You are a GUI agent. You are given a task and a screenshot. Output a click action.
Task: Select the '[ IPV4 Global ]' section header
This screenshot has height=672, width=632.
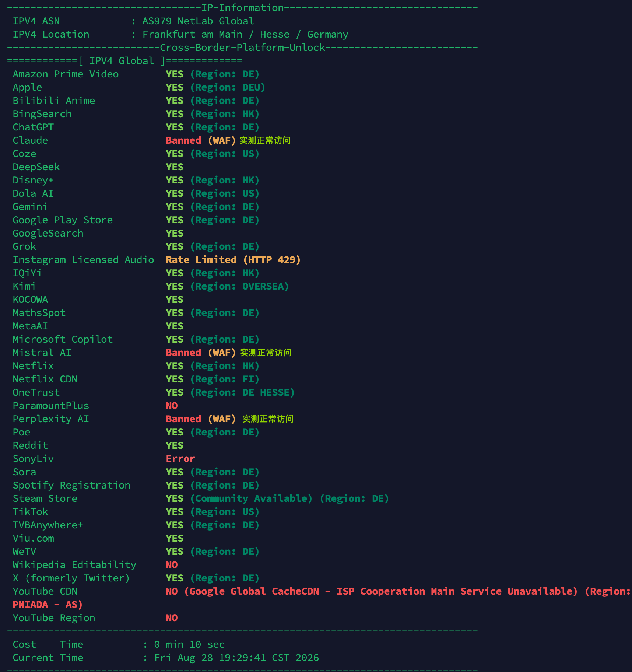(x=122, y=61)
